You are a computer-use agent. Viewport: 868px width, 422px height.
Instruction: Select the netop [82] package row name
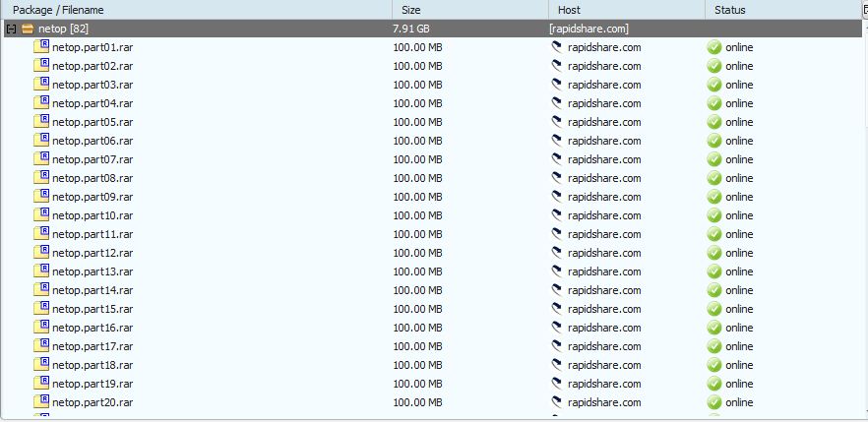pos(63,29)
